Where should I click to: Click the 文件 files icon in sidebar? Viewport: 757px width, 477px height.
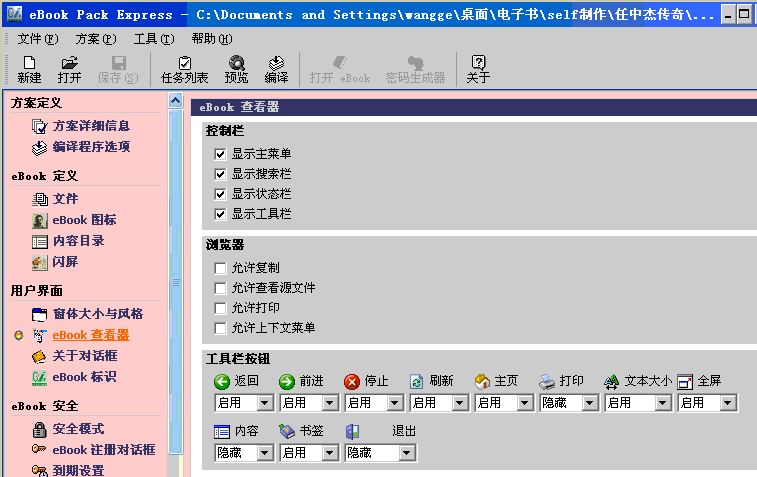40,199
